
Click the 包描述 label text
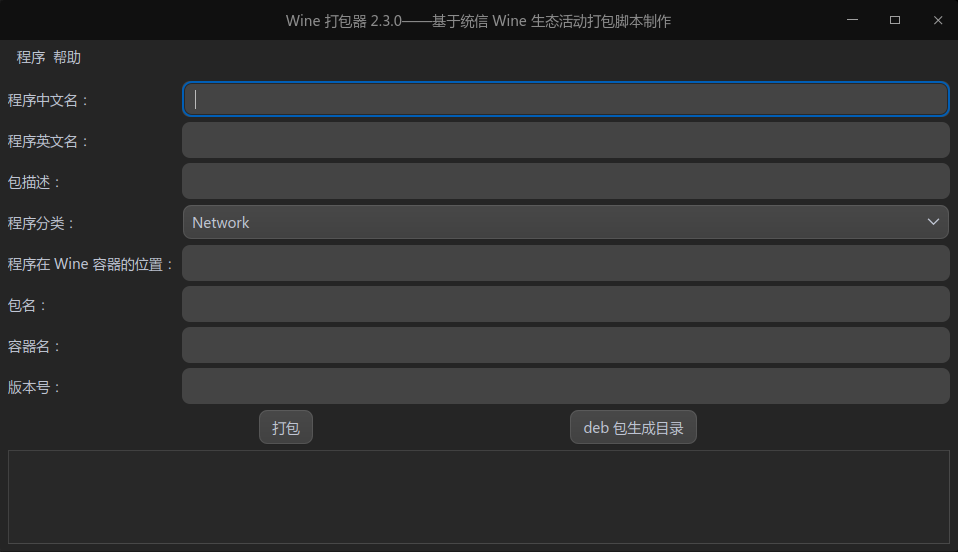(x=34, y=182)
